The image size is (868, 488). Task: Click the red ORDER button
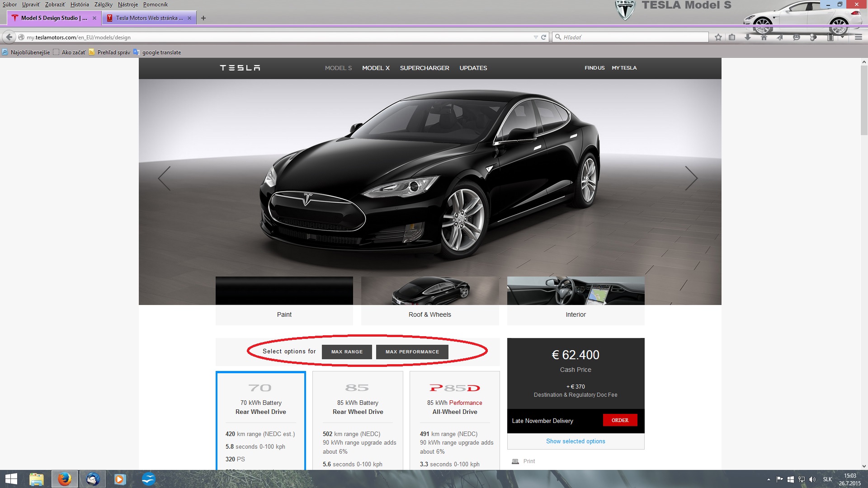(x=620, y=420)
